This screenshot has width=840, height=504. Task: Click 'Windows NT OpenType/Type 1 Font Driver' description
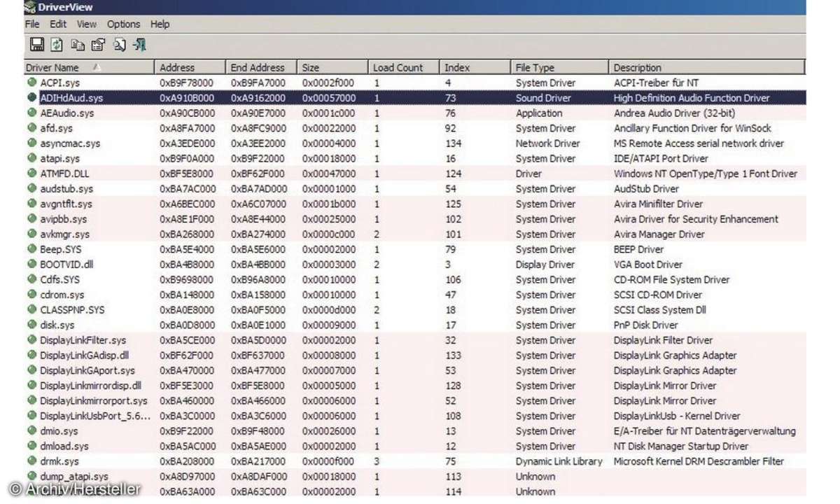(x=706, y=174)
